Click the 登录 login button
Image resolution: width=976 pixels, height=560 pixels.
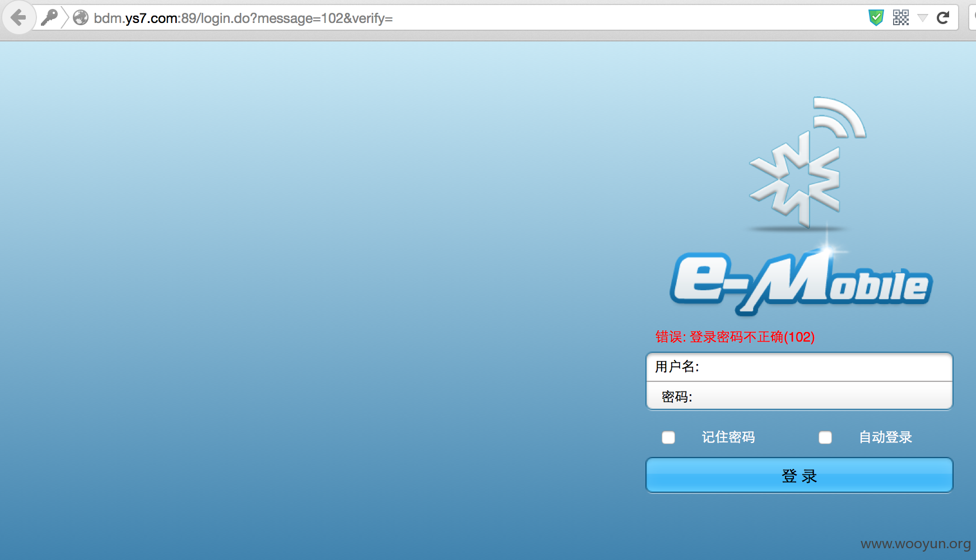tap(800, 475)
